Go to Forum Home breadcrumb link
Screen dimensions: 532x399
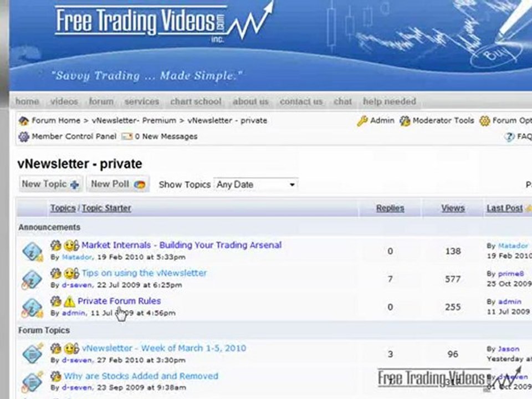point(56,121)
